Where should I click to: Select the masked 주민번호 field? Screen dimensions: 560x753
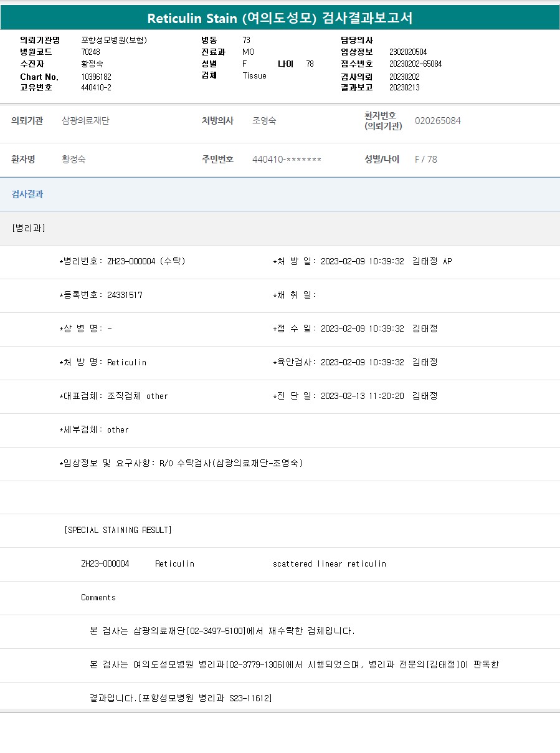point(287,160)
